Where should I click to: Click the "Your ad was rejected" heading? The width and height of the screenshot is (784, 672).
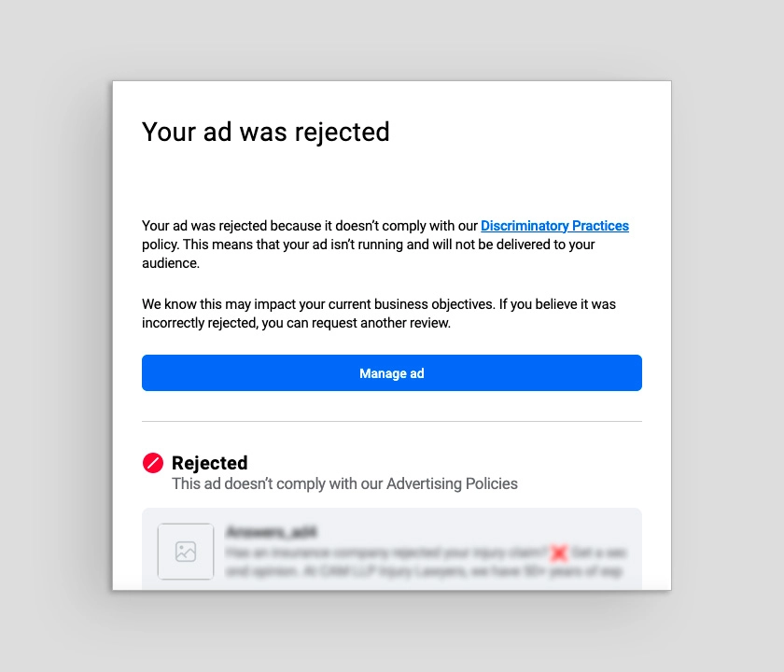pos(266,132)
